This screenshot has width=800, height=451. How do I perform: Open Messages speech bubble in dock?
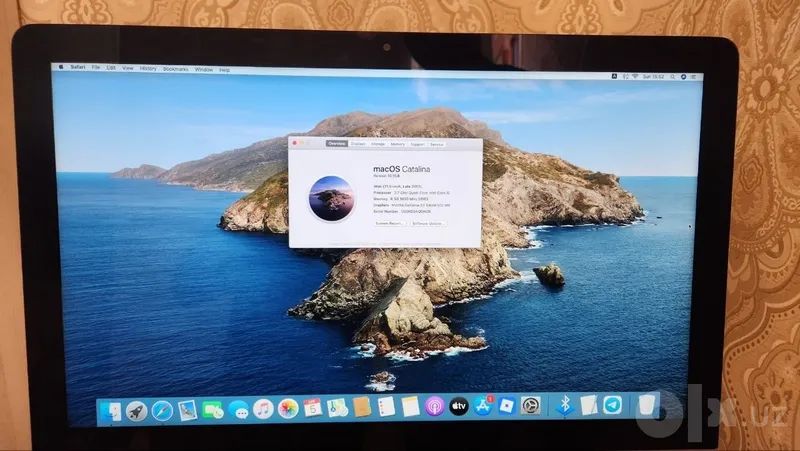pyautogui.click(x=238, y=409)
